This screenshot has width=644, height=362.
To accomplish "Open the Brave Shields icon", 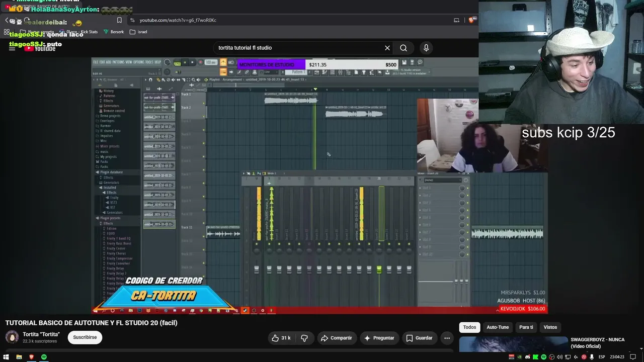I will (x=472, y=20).
